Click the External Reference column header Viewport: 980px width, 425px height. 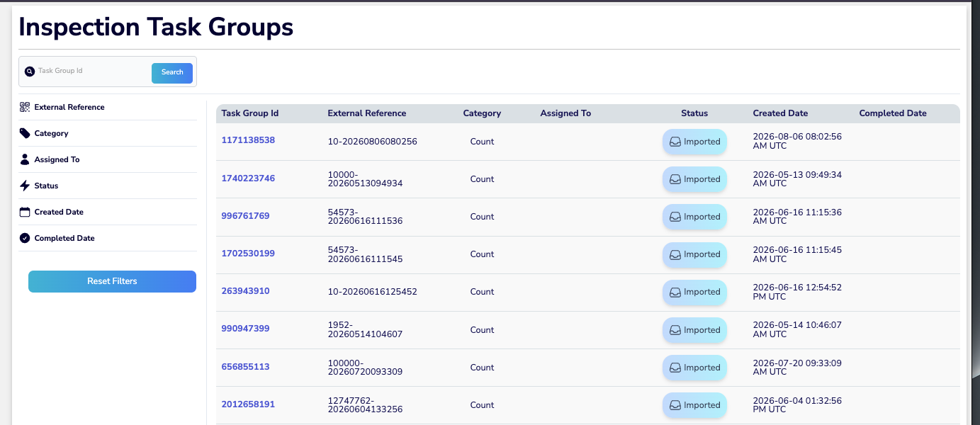pos(367,113)
